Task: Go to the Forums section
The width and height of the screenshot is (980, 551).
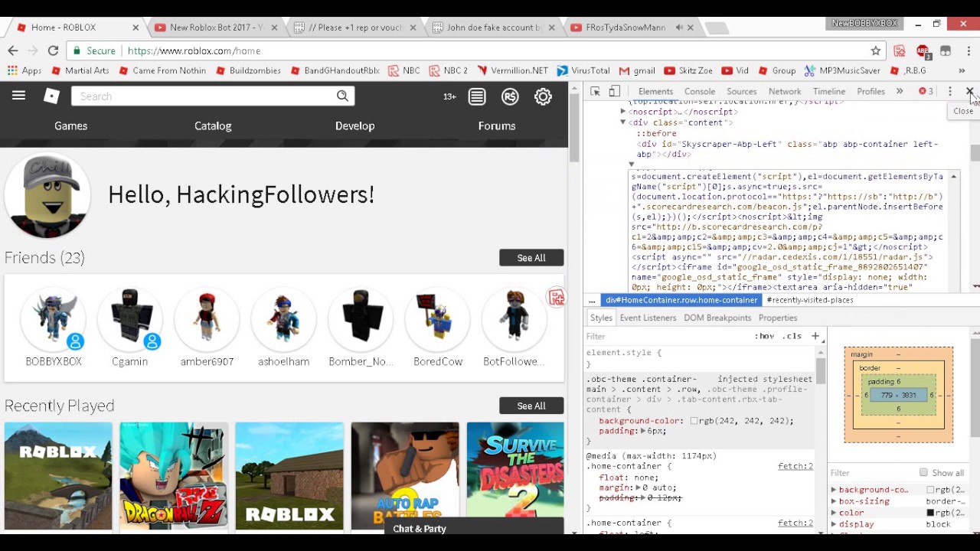Action: point(497,126)
